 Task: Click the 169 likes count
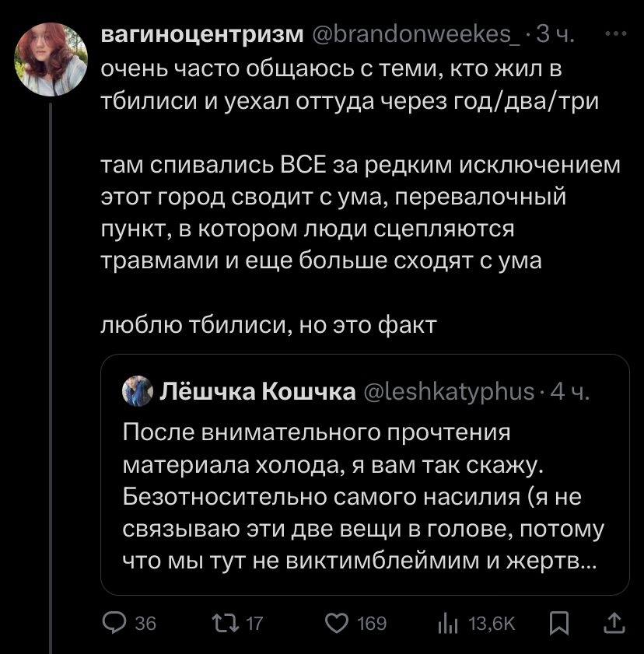click(371, 623)
